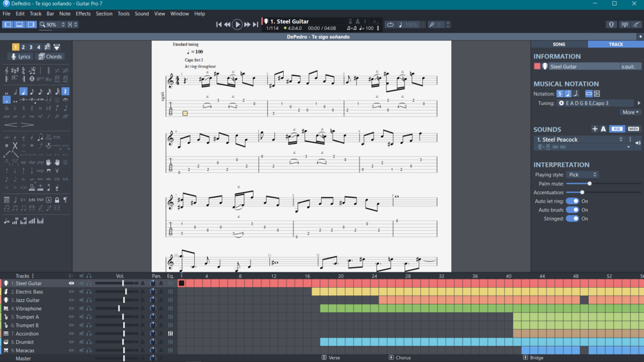Screen dimensions: 644x362
Task: Click the Chords button
Action: pyautogui.click(x=50, y=56)
